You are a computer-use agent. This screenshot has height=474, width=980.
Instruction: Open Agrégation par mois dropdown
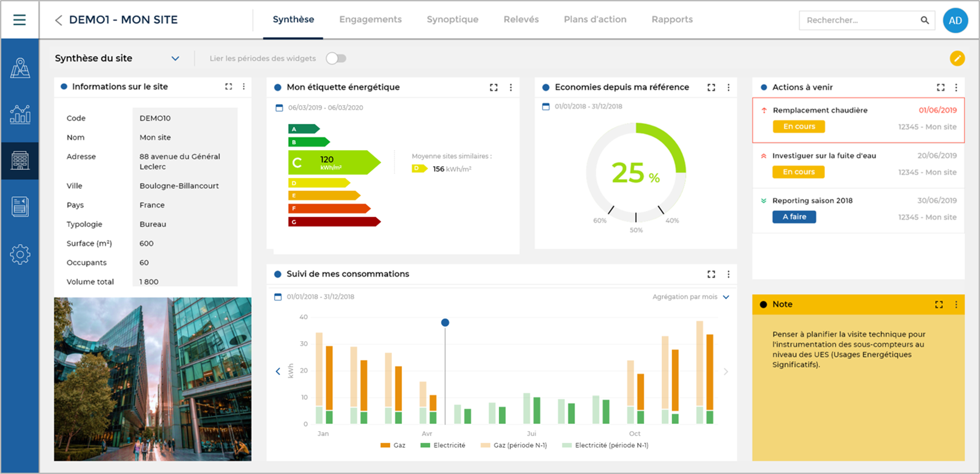pos(690,297)
